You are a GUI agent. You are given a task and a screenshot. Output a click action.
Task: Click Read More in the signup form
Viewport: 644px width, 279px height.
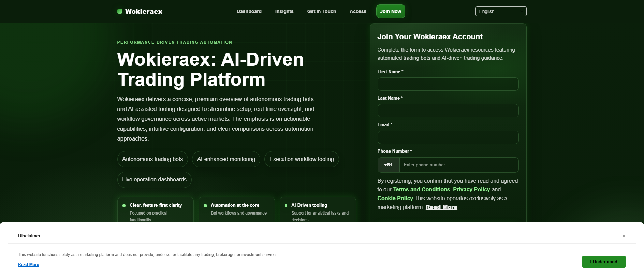pyautogui.click(x=441, y=207)
